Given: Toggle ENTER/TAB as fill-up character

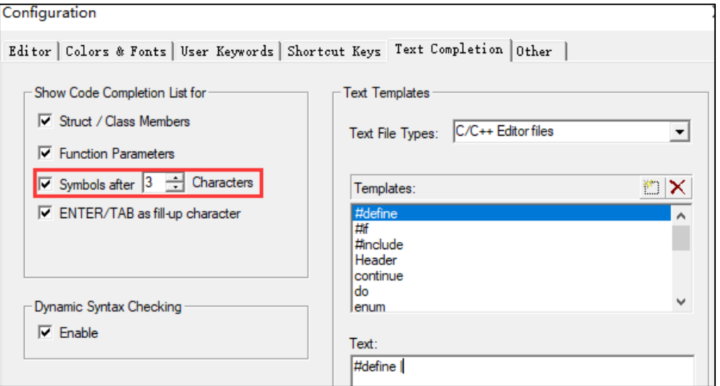Looking at the screenshot, I should 45,213.
